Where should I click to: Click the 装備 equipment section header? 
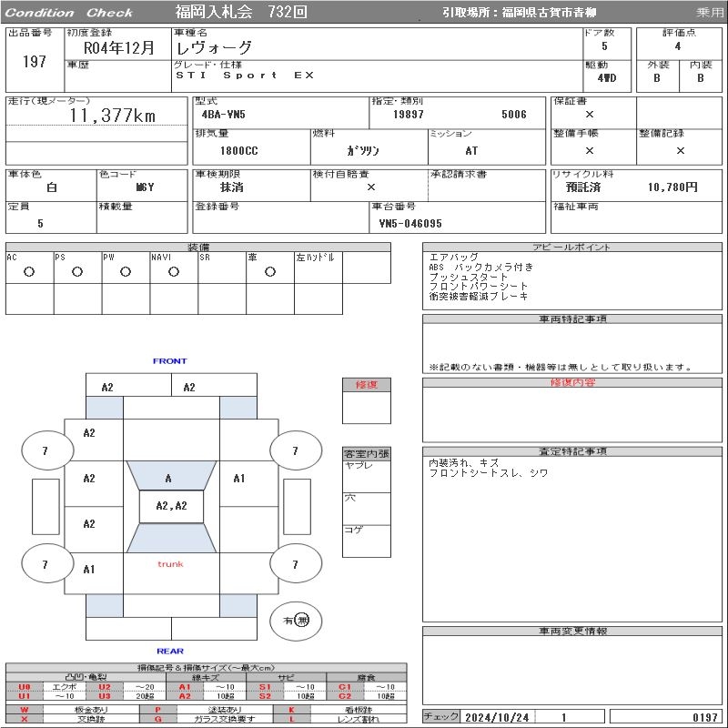[198, 248]
